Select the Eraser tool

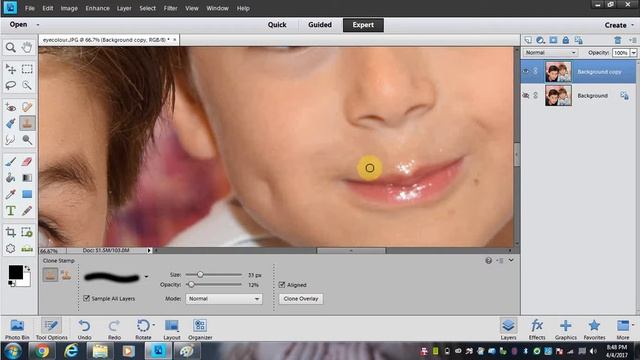[x=27, y=162]
